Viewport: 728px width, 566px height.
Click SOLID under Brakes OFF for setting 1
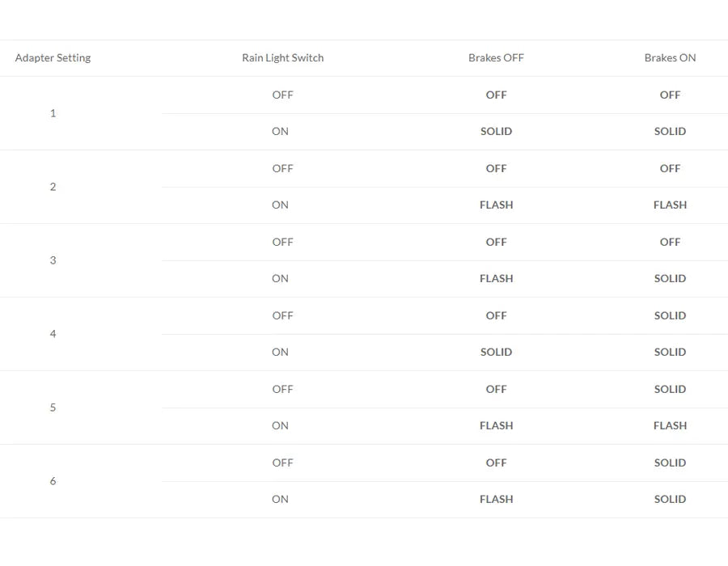pos(496,131)
